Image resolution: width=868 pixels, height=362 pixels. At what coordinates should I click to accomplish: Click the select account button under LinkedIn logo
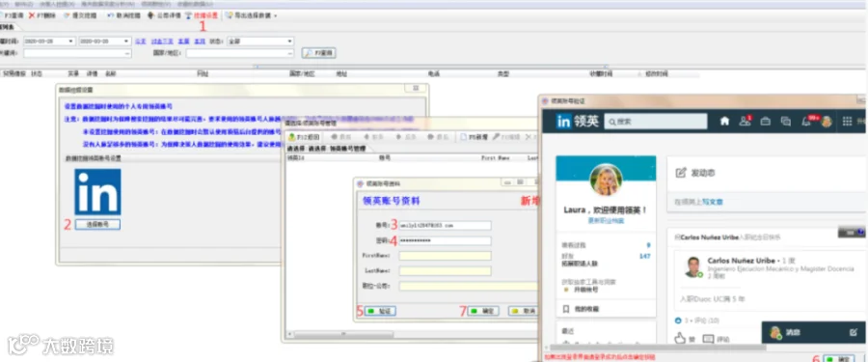[x=97, y=225]
